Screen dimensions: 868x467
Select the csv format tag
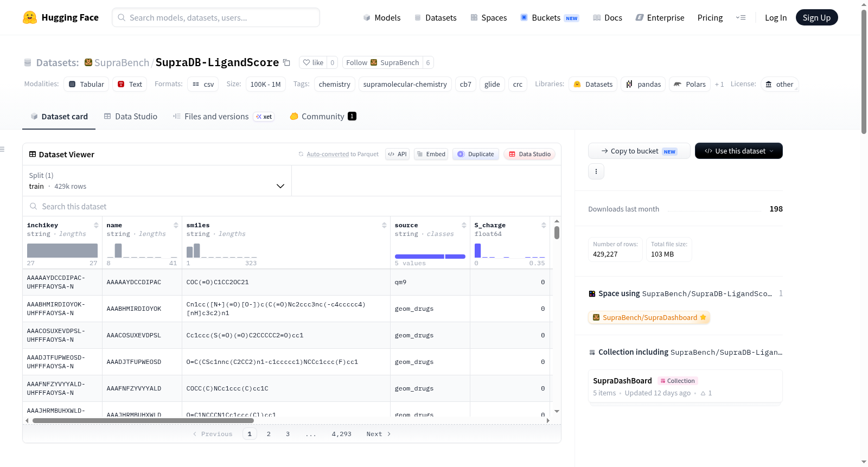coord(203,84)
